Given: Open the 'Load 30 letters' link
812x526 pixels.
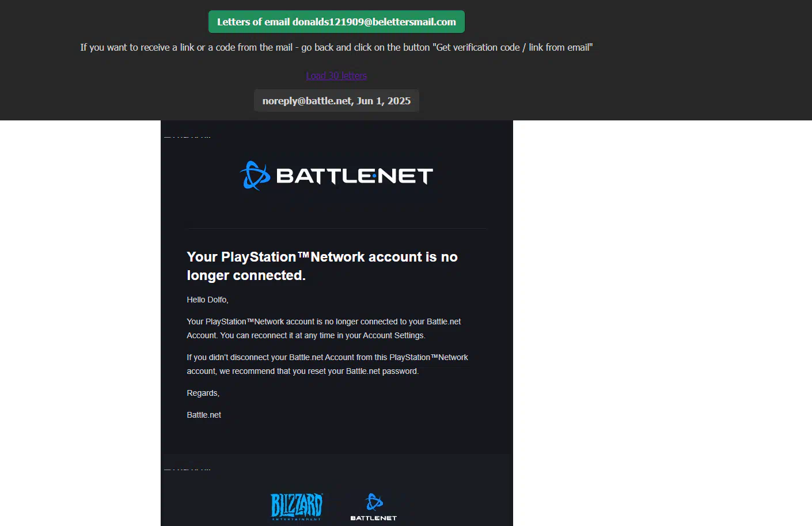Looking at the screenshot, I should (336, 75).
